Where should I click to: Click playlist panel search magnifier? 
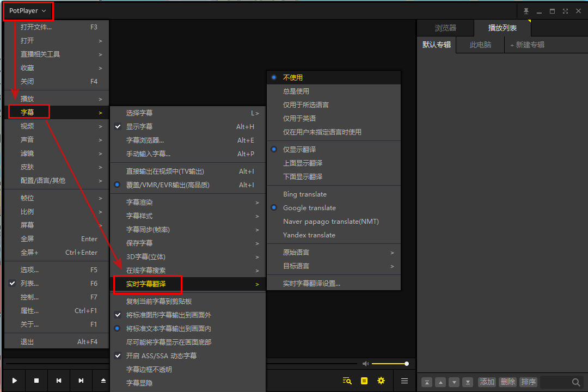(576, 382)
